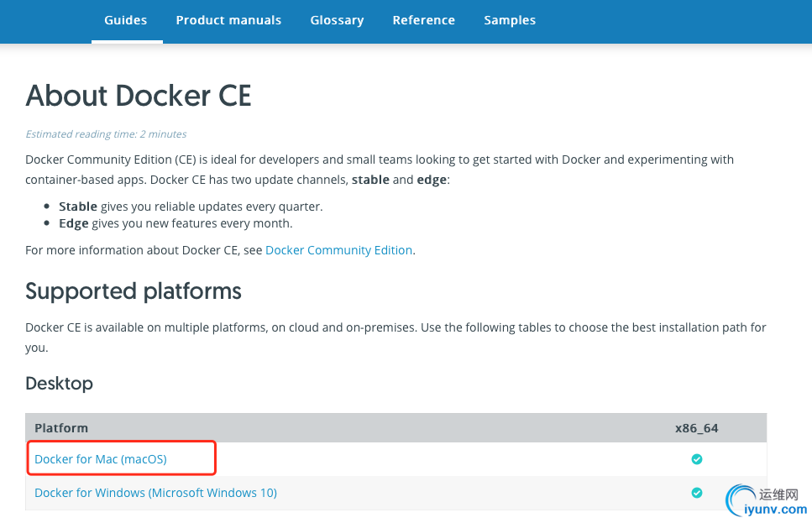The image size is (812, 523).
Task: Open Docker for Windows (Microsoft Windows 10) link
Action: (155, 493)
